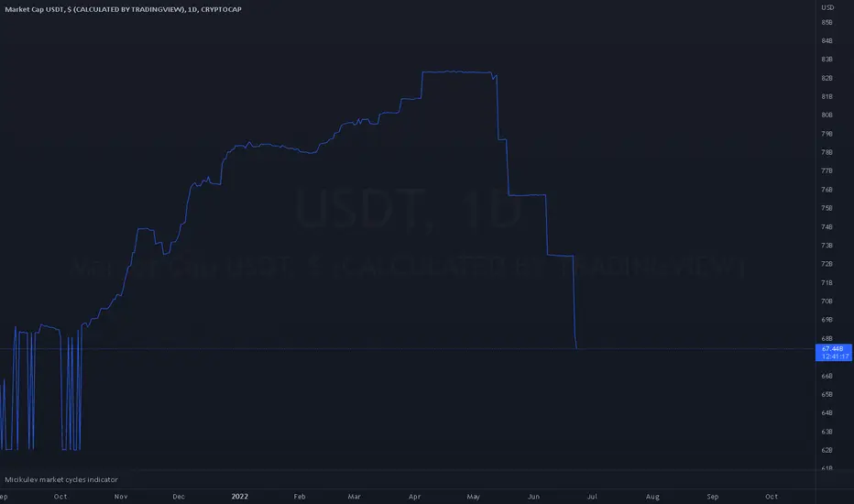Click the Micikulev market cycles indicator label

pyautogui.click(x=61, y=479)
